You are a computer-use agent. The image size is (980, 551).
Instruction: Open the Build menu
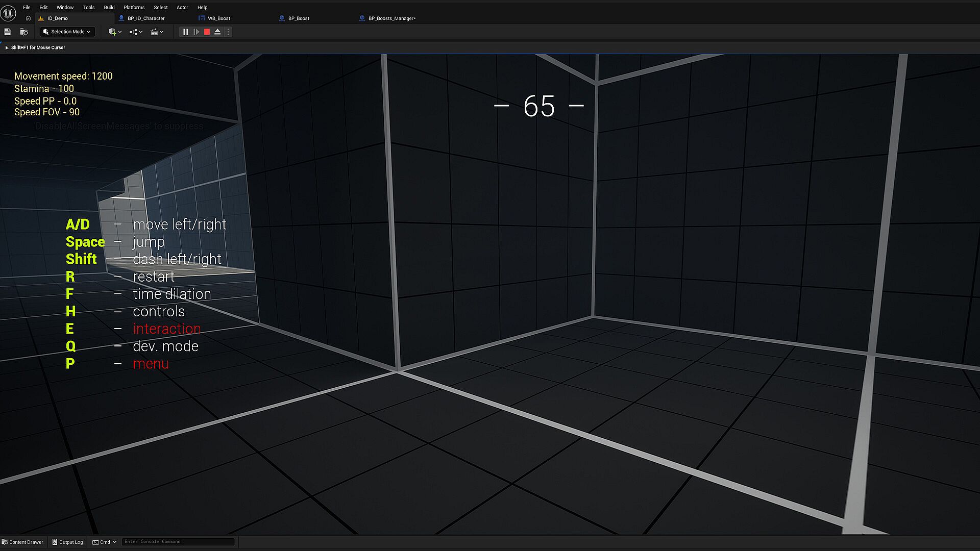click(109, 8)
